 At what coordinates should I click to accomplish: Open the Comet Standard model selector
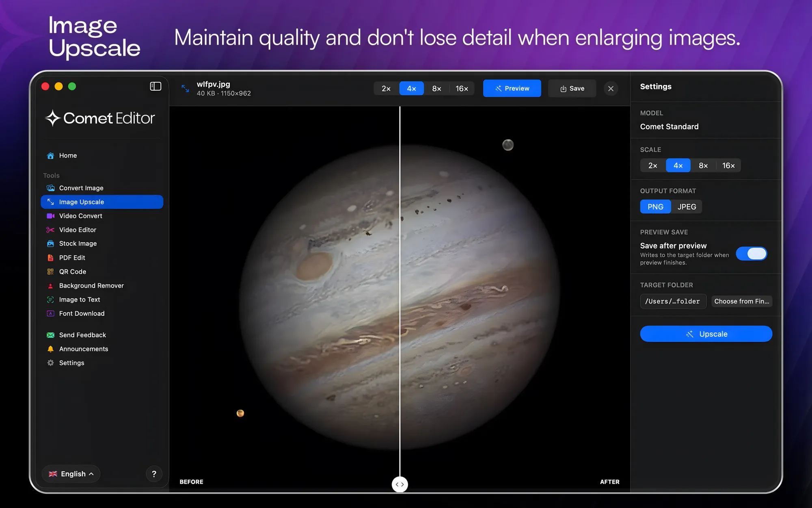pyautogui.click(x=669, y=126)
